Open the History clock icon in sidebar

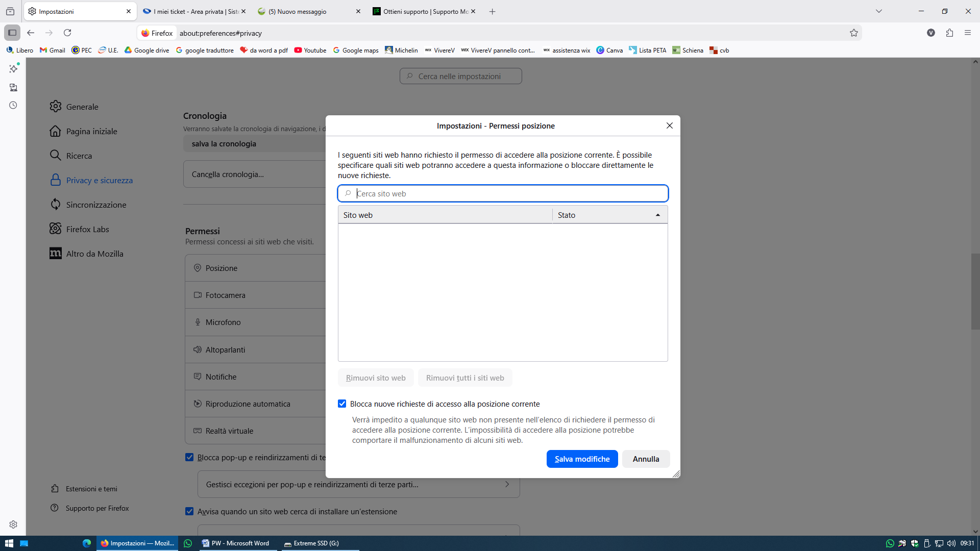pos(13,106)
